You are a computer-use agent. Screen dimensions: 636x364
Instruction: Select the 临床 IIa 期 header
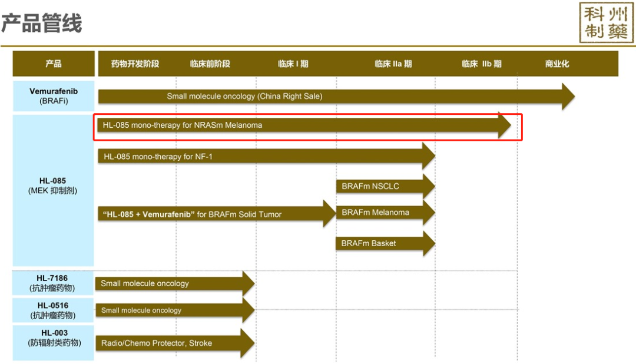click(393, 64)
